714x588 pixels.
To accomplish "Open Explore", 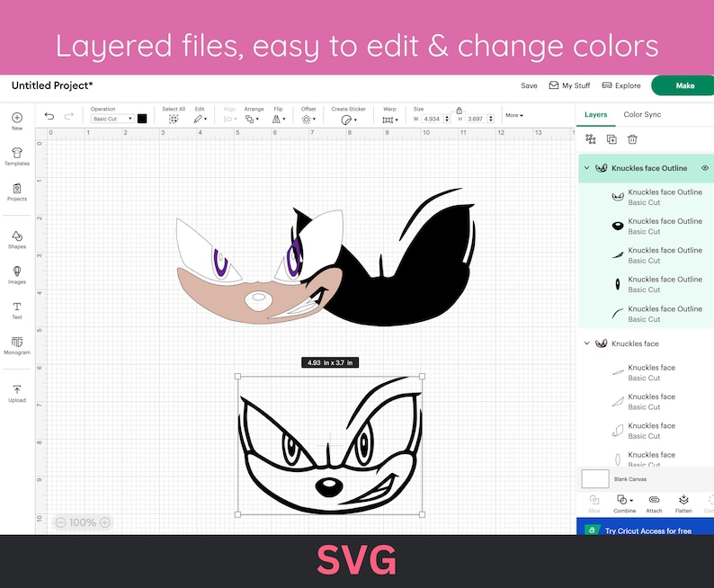I will point(621,85).
